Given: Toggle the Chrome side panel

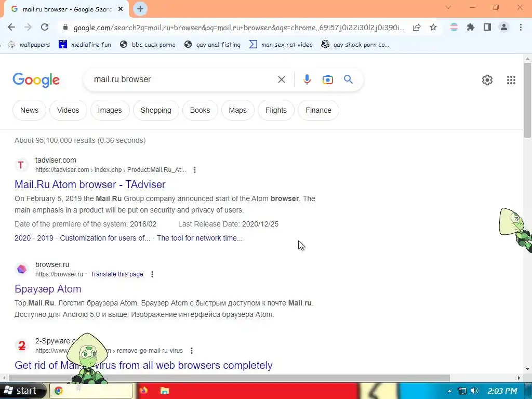Looking at the screenshot, I should (x=487, y=27).
